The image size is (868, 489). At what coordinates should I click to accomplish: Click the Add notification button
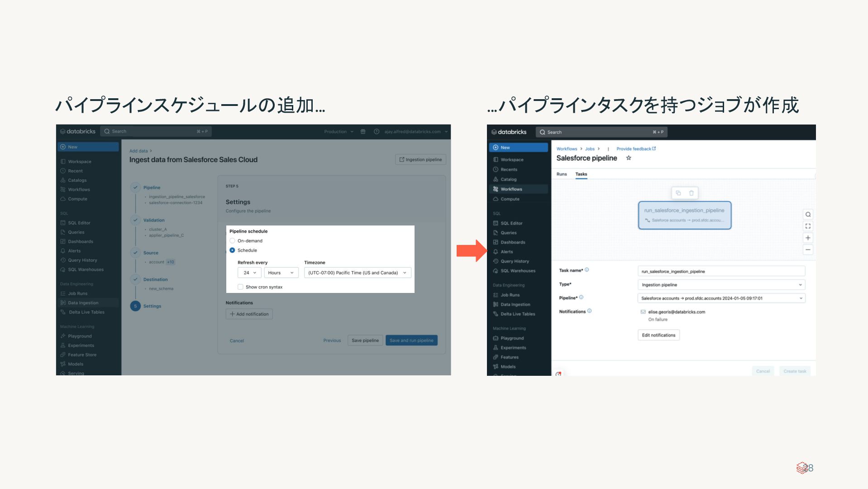coord(249,314)
